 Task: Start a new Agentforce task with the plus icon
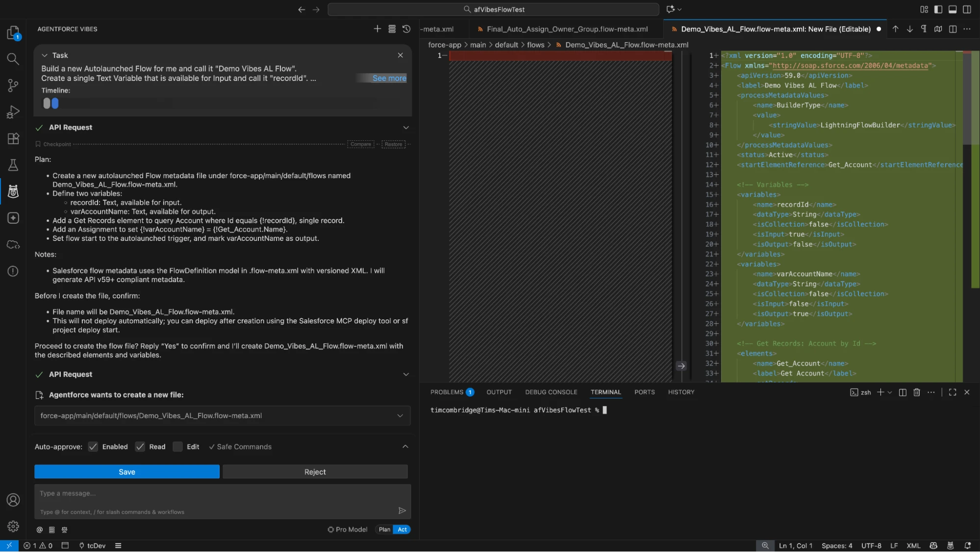point(377,29)
